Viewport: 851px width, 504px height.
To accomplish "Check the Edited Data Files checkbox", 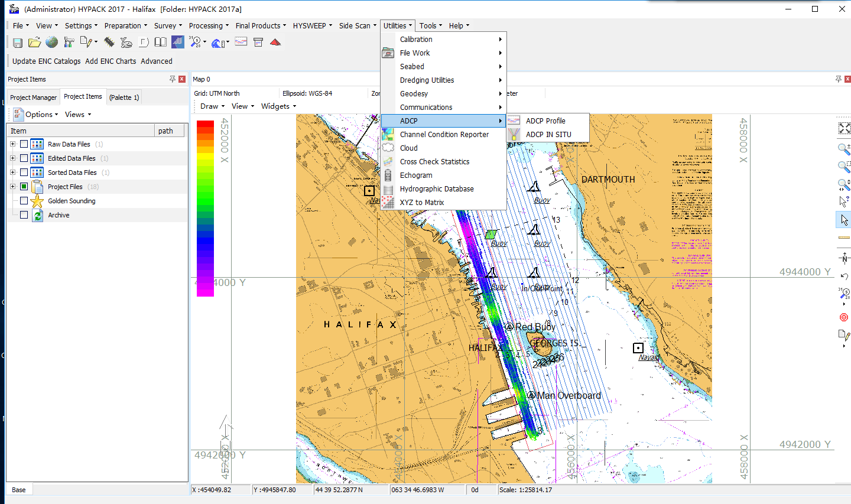I will 24,158.
